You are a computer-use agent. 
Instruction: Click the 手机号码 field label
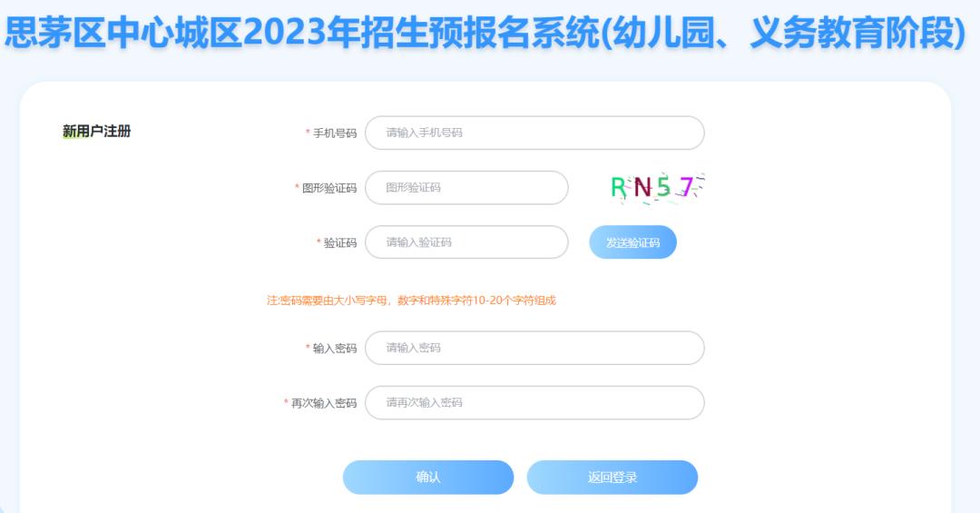click(335, 133)
